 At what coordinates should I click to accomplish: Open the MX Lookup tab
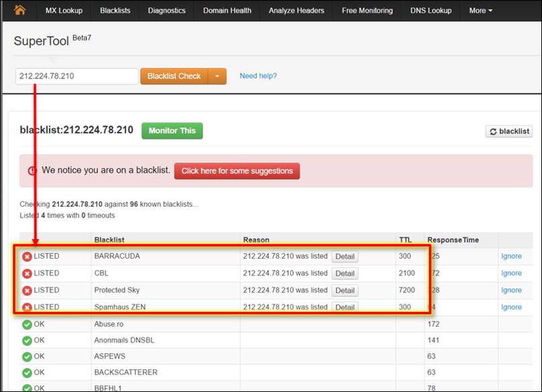63,11
